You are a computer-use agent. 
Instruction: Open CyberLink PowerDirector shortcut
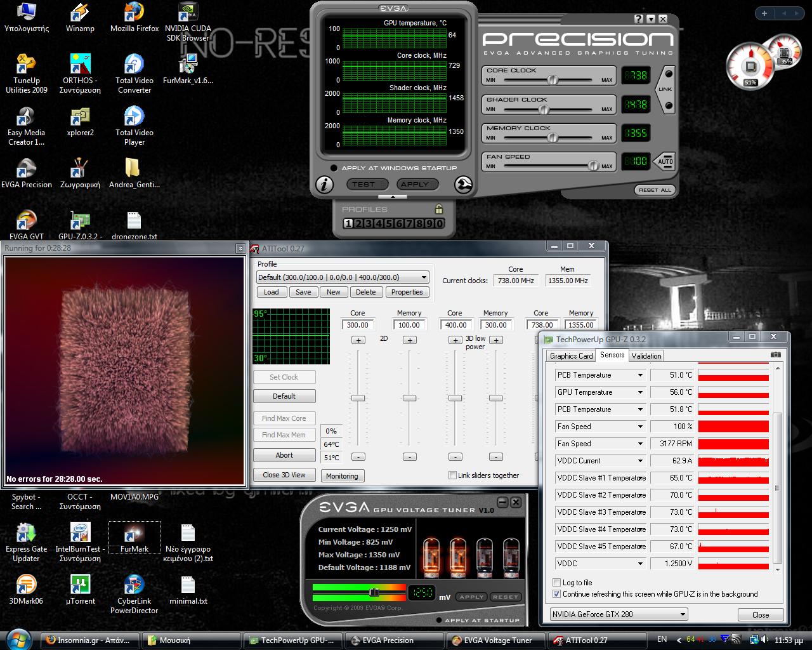134,595
